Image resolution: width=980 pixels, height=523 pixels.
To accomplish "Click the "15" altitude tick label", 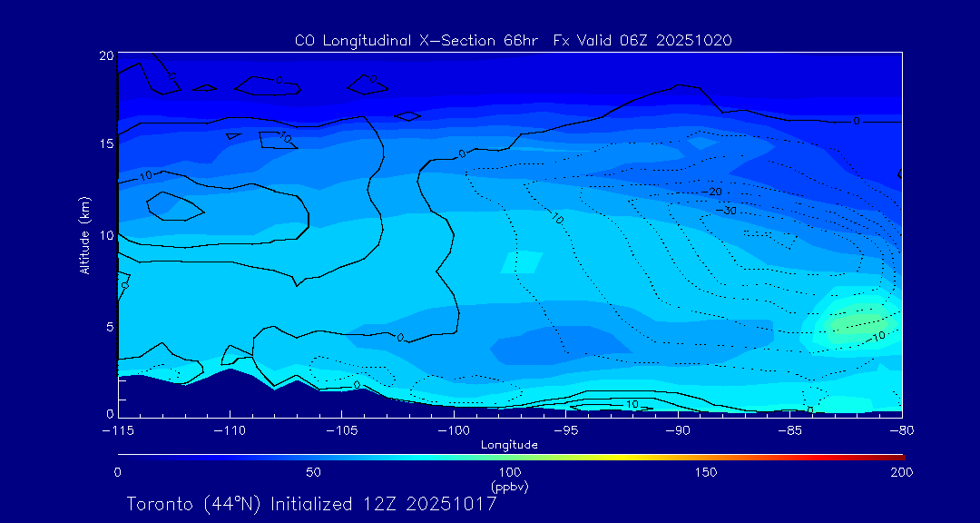I will 105,144.
